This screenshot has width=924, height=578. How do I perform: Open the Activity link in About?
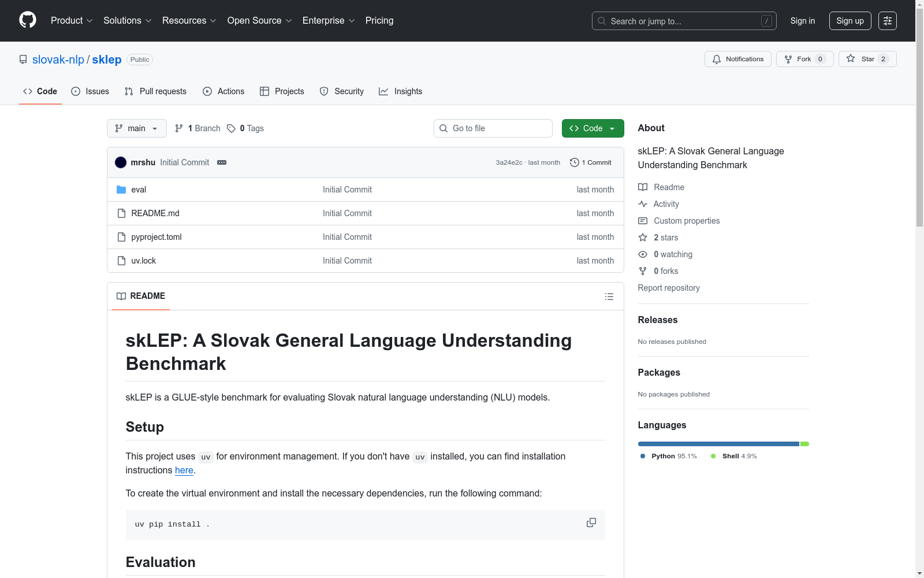click(658, 204)
